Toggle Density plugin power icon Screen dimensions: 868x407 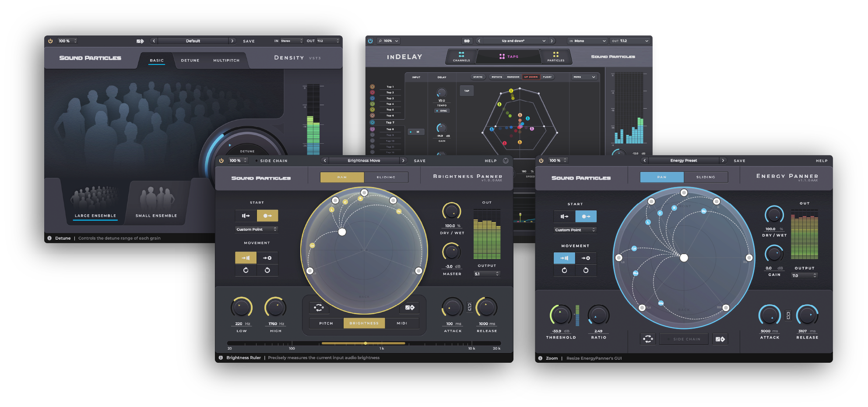pyautogui.click(x=50, y=41)
